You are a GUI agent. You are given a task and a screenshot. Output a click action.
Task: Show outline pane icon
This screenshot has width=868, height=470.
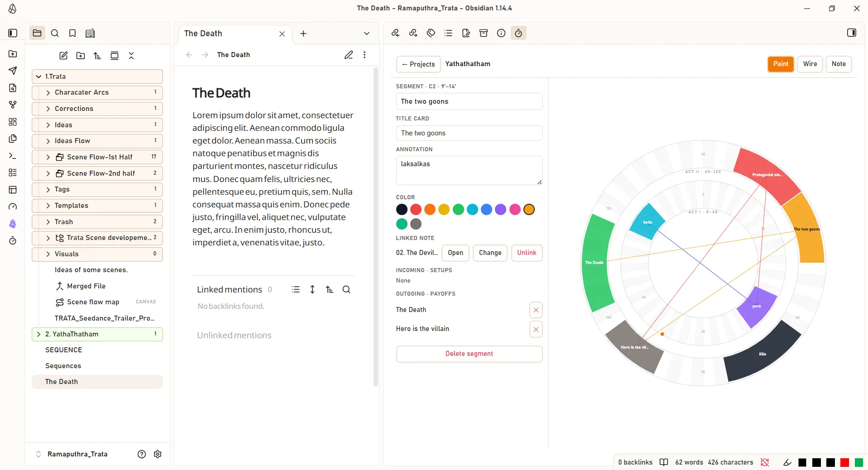tap(448, 33)
